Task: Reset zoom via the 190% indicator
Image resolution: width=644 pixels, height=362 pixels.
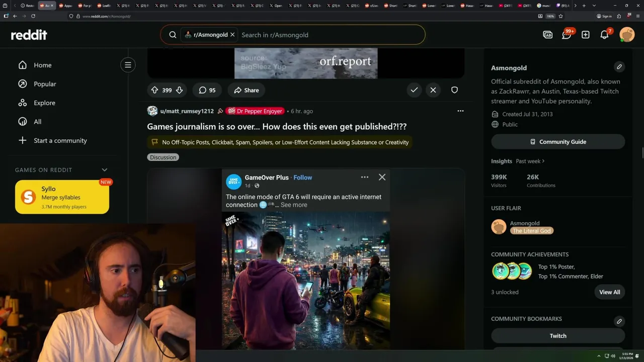Action: point(550,16)
